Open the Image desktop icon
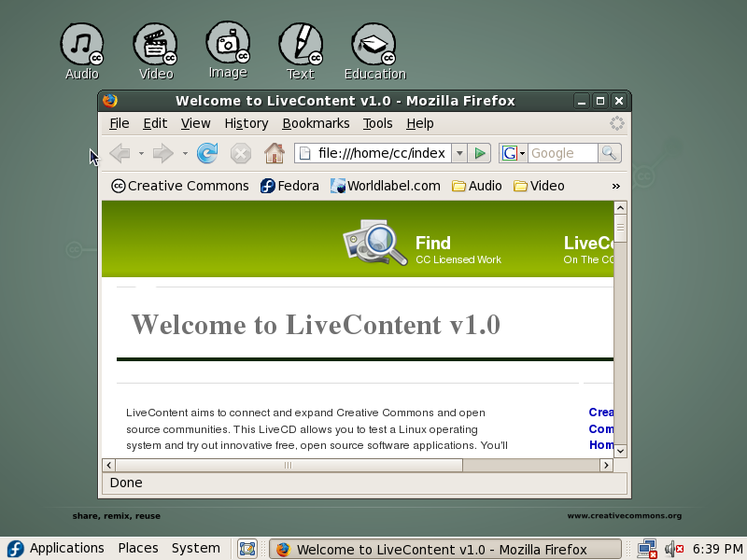Viewport: 747px width, 560px height. tap(228, 50)
